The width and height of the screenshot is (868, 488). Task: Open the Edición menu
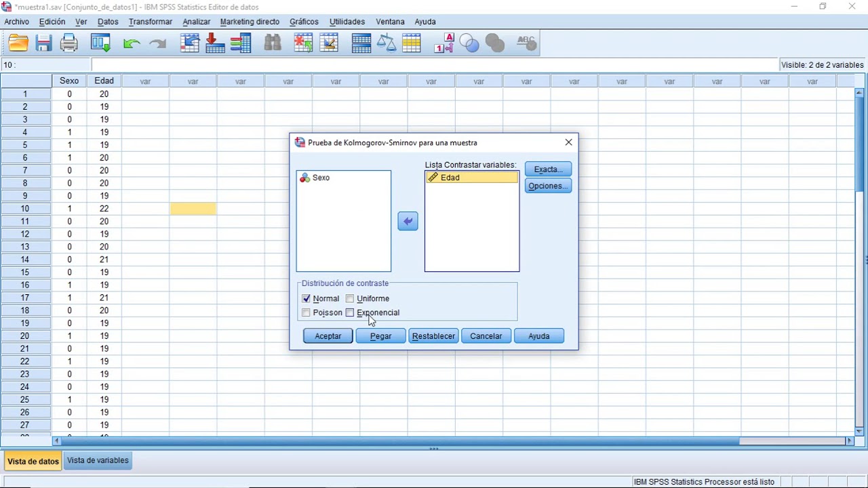click(x=52, y=22)
